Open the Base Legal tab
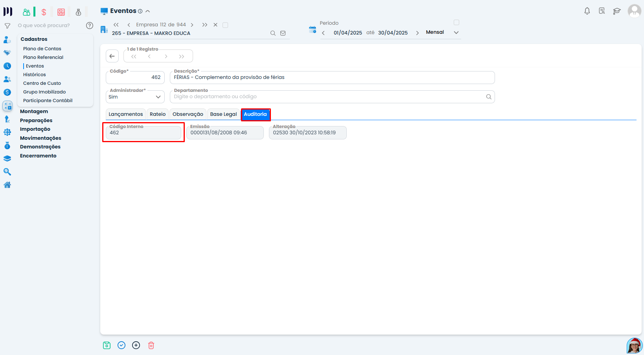The width and height of the screenshot is (644, 355). click(223, 114)
